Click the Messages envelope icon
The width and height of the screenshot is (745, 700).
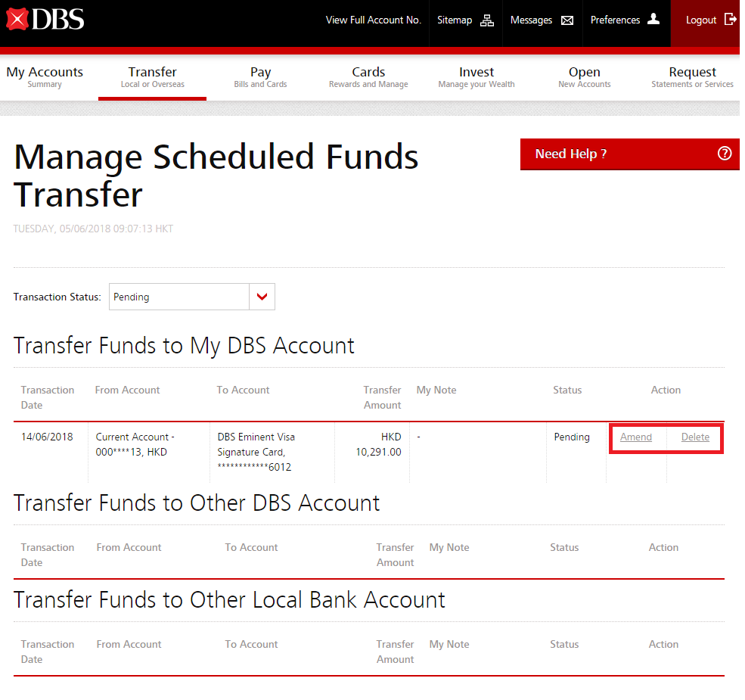(x=567, y=20)
